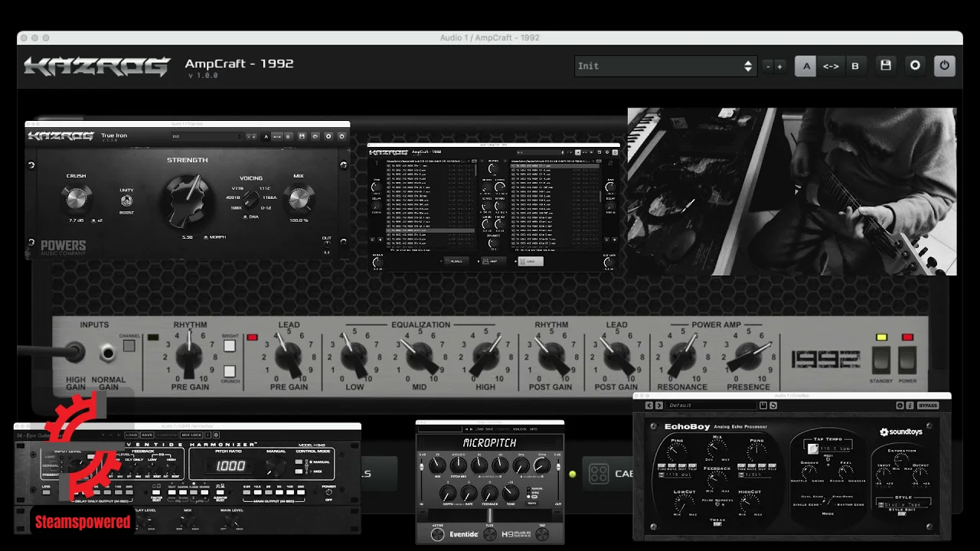
Task: Click the HIGH equalization knob
Action: [x=485, y=357]
